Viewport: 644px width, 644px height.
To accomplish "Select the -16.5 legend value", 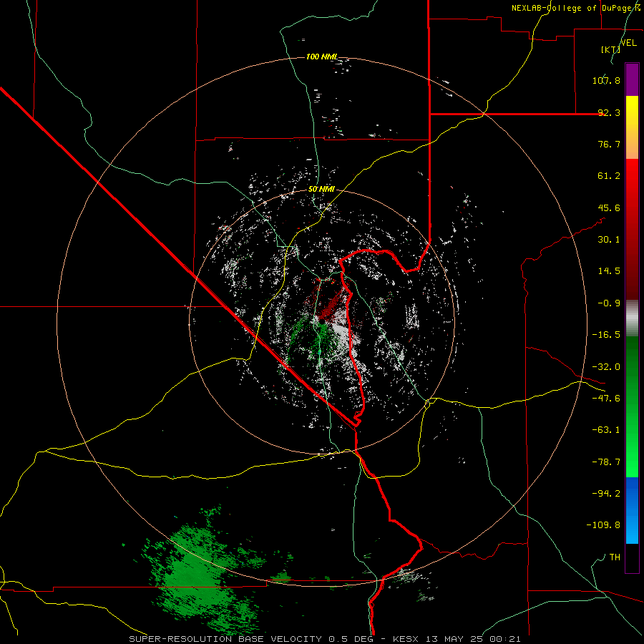I will click(606, 335).
